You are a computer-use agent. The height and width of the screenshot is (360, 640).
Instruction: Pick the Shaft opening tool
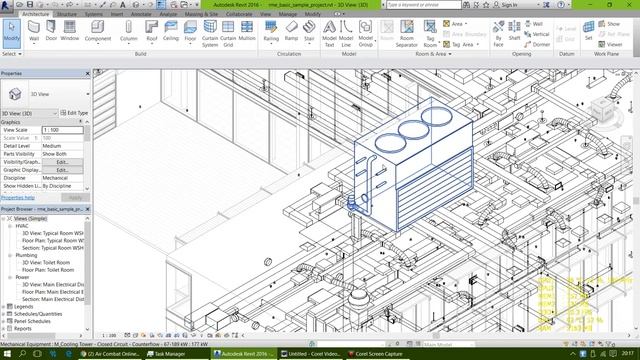[514, 31]
